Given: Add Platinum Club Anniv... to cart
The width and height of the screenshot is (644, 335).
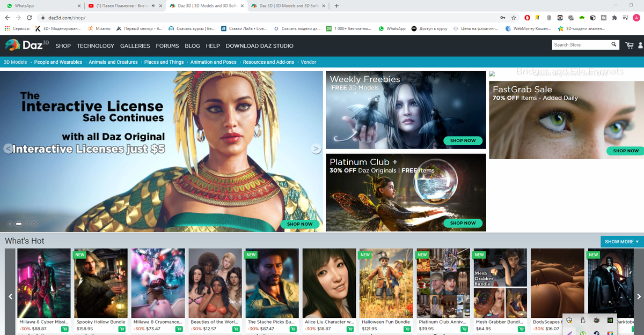Looking at the screenshot, I should pos(464,329).
